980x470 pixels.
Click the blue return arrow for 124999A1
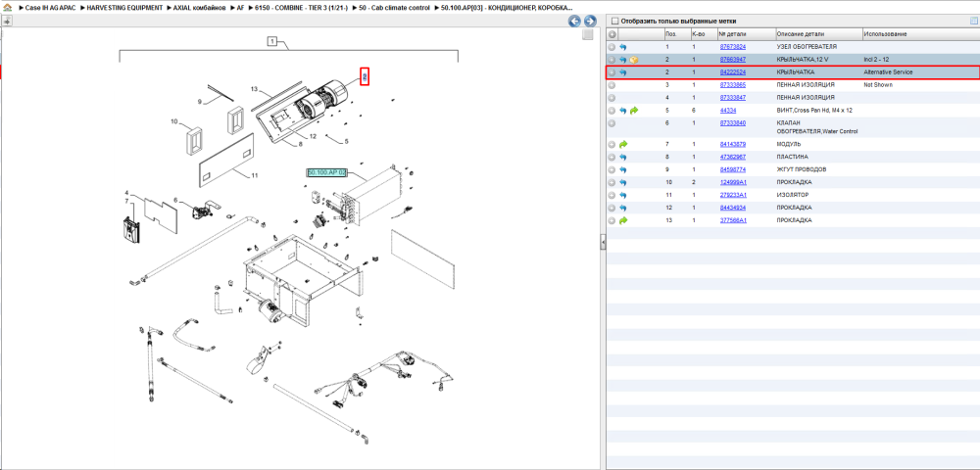623,182
